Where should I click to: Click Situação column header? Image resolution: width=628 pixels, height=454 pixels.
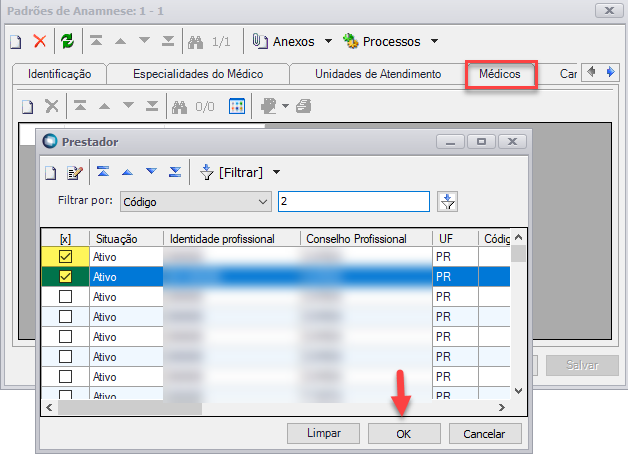point(127,239)
